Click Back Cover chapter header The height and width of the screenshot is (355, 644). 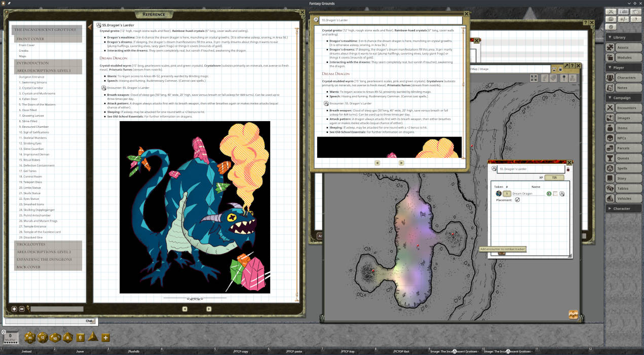pos(48,267)
